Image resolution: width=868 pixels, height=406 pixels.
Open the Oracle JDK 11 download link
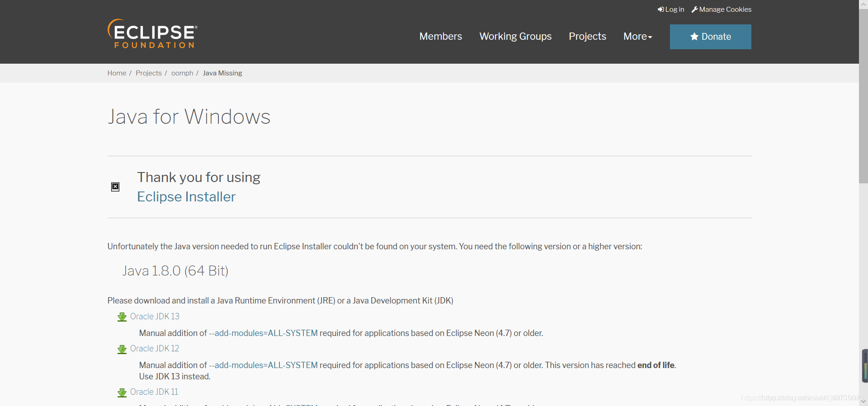(154, 392)
